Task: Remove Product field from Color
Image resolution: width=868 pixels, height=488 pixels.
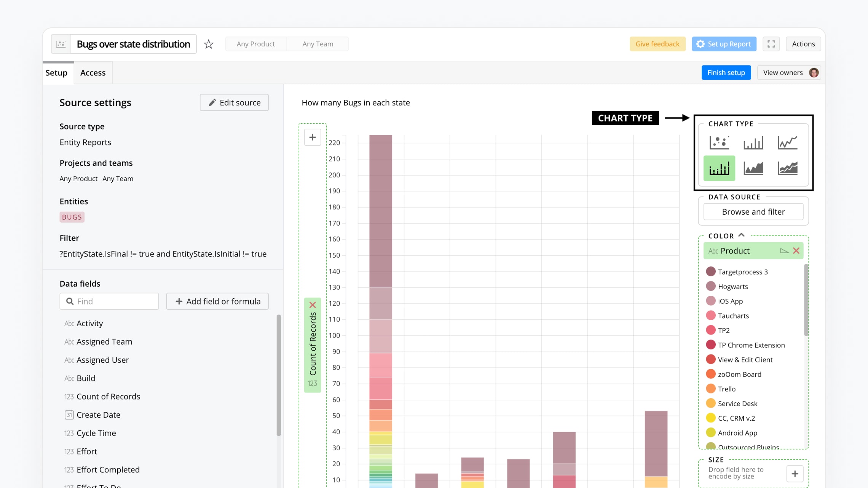Action: (796, 250)
